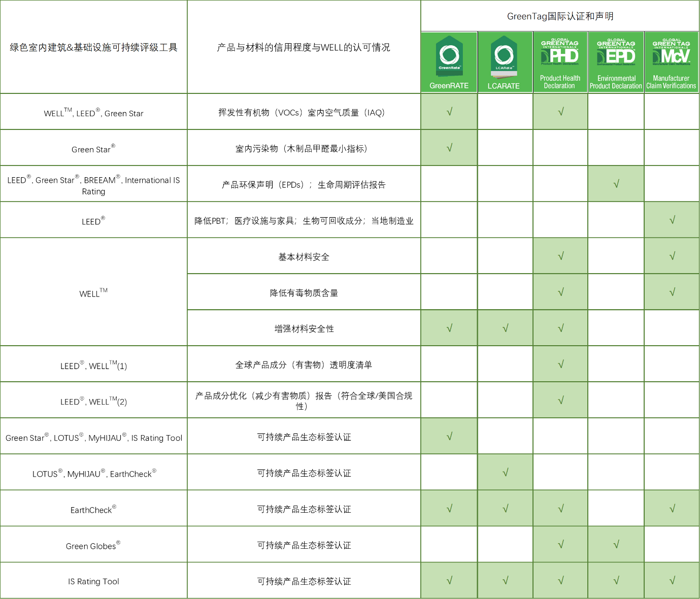Click the '基本材料安全' cell
700x599 pixels.
[x=304, y=256]
